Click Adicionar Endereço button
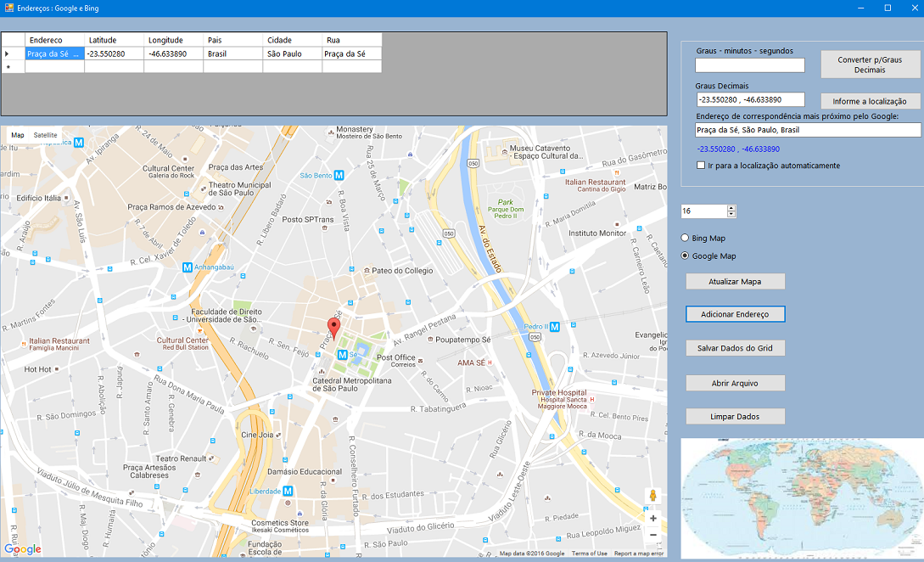The height and width of the screenshot is (562, 924). tap(735, 314)
